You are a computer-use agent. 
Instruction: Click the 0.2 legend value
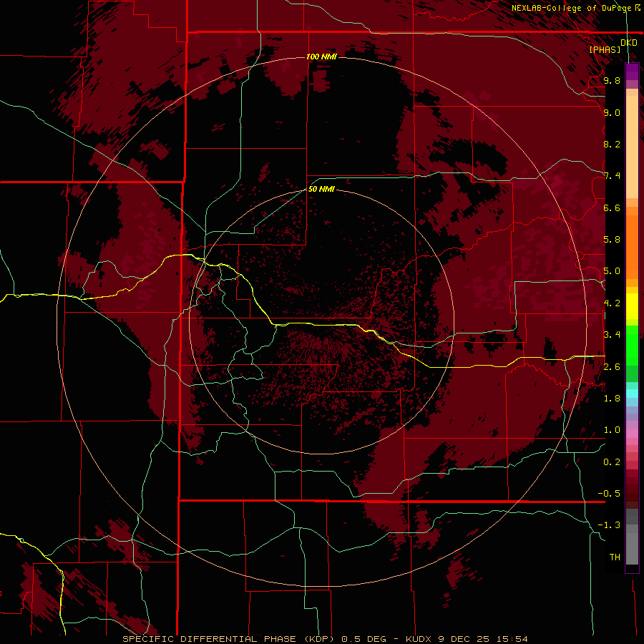coord(612,462)
